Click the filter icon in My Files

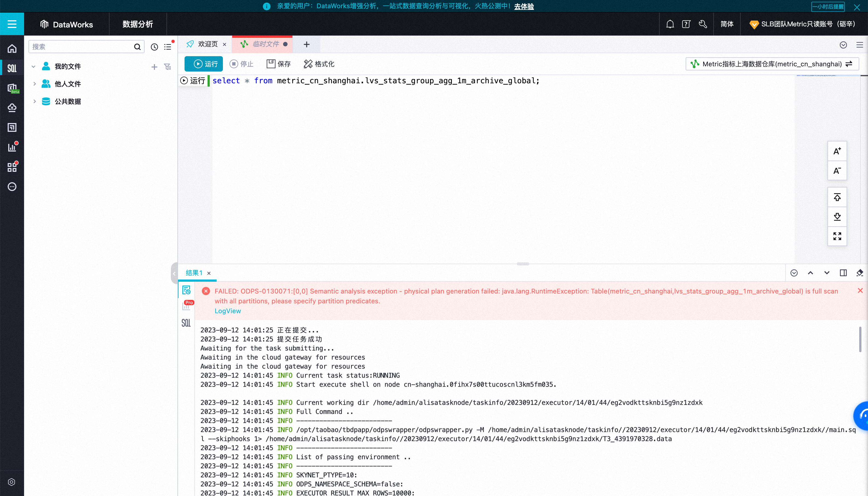168,67
